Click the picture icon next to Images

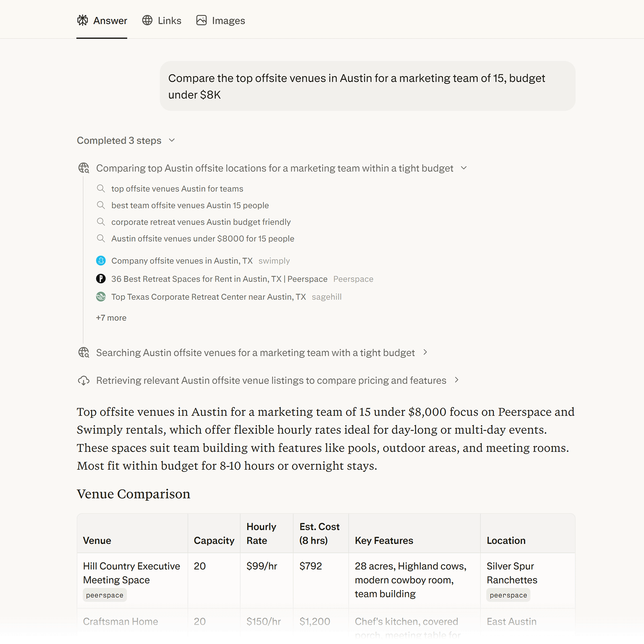[x=202, y=20]
